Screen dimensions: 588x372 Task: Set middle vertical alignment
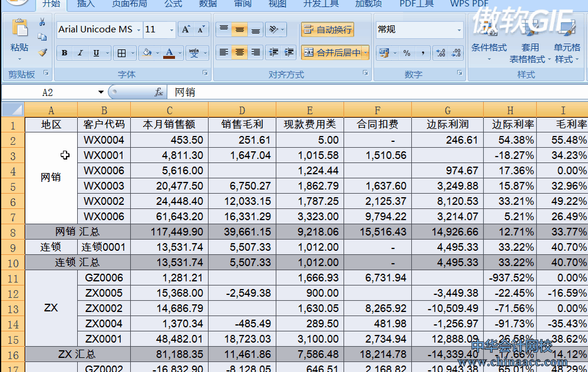coord(240,29)
